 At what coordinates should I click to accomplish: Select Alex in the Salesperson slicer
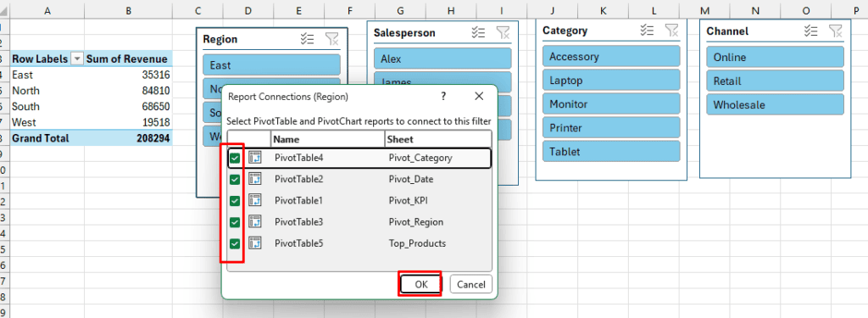pyautogui.click(x=442, y=59)
